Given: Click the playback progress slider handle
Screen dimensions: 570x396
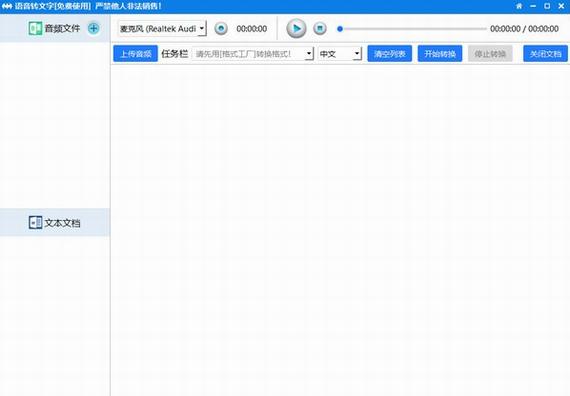Looking at the screenshot, I should point(340,29).
